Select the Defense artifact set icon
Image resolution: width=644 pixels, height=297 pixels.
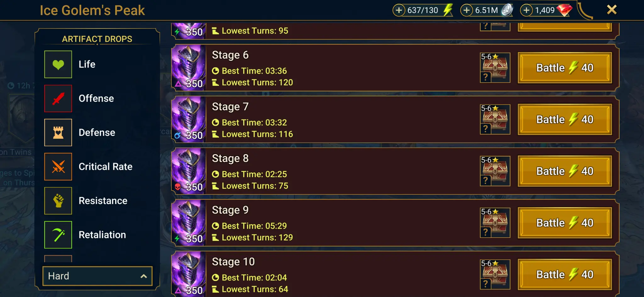58,132
